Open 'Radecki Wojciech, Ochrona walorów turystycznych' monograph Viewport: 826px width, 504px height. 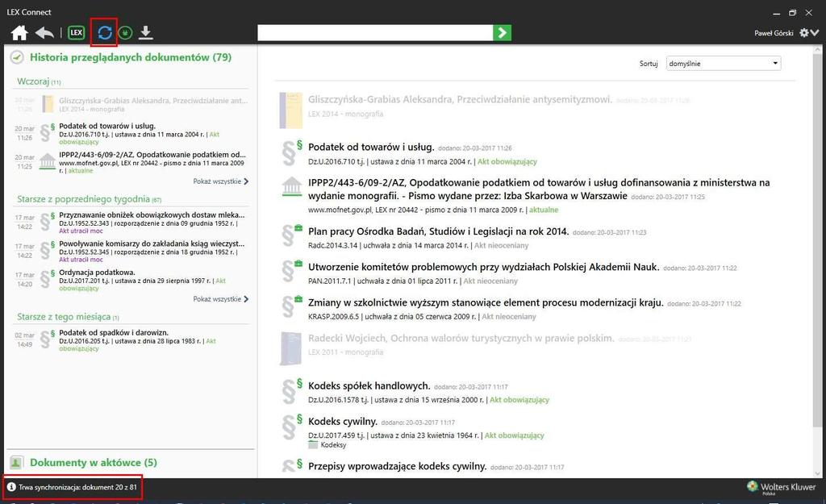coord(461,338)
